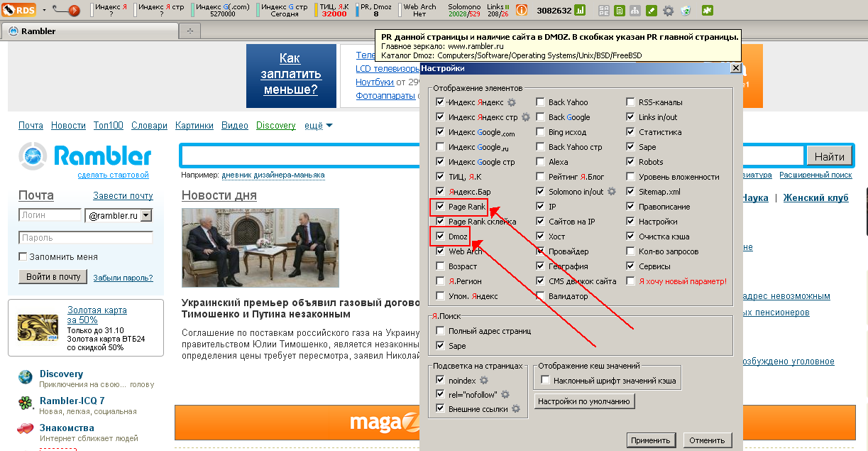Image resolution: width=868 pixels, height=451 pixels.
Task: Open the @rambler.ru domain dropdown
Action: [x=146, y=215]
